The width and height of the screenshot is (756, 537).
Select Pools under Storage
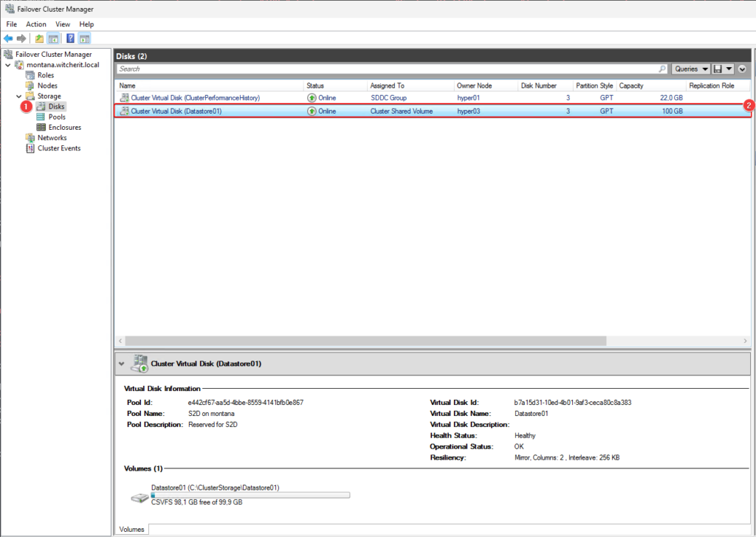coord(57,117)
